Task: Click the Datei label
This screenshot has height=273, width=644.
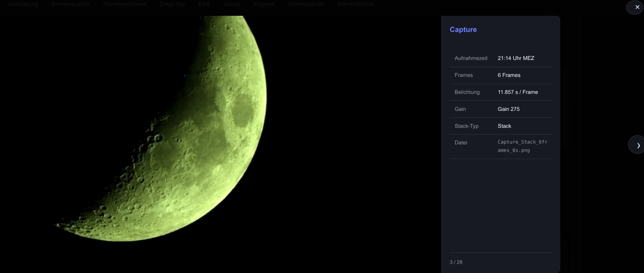Action: (x=461, y=142)
